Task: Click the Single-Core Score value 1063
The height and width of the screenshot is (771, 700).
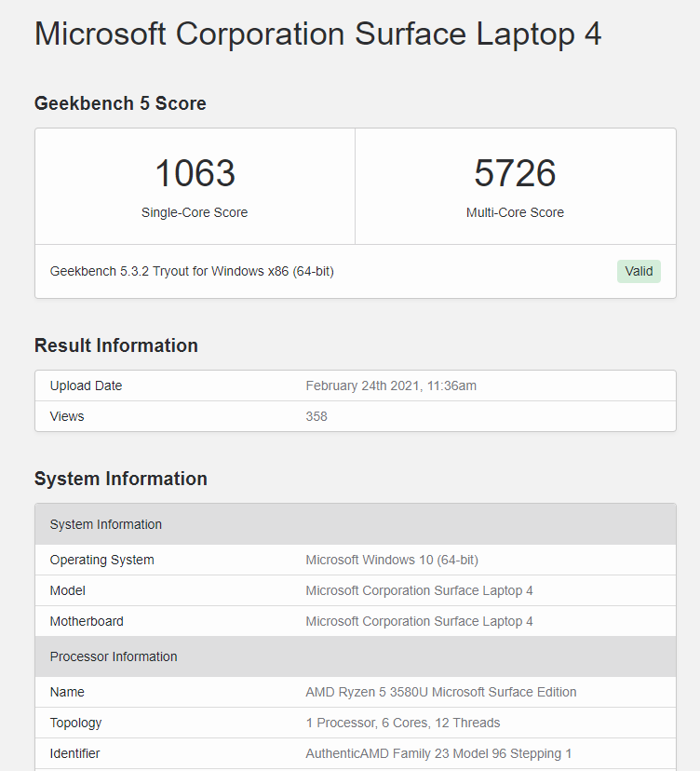Action: (x=195, y=173)
